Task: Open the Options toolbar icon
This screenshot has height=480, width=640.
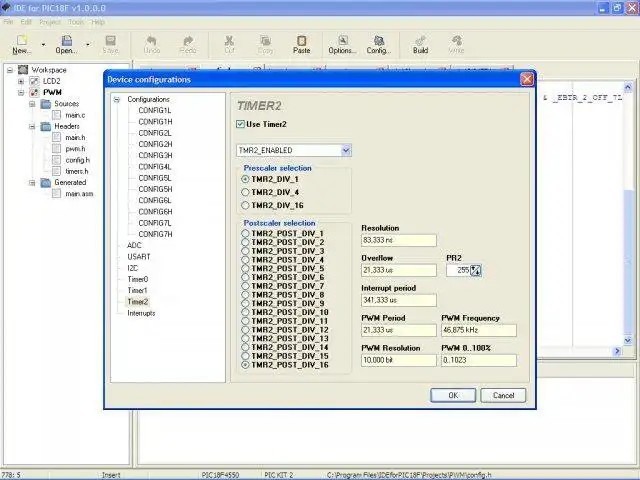Action: tap(342, 40)
